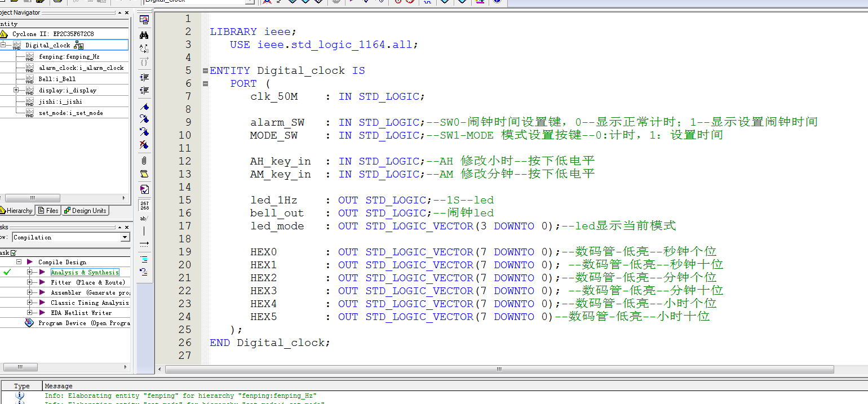Toggle whitespace display with the ab/ icon
Viewport: 868px width, 404px height.
[x=144, y=217]
